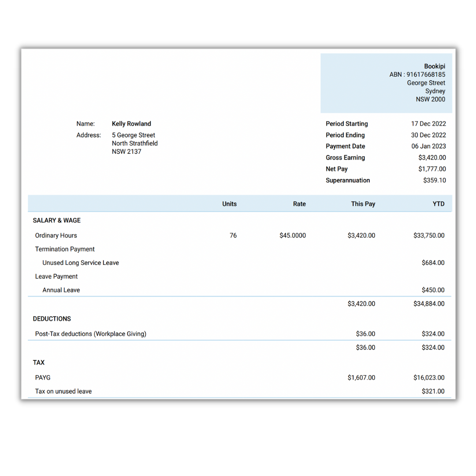The image size is (476, 476).
Task: Click the employee name Kelly Rowland
Action: 131,124
